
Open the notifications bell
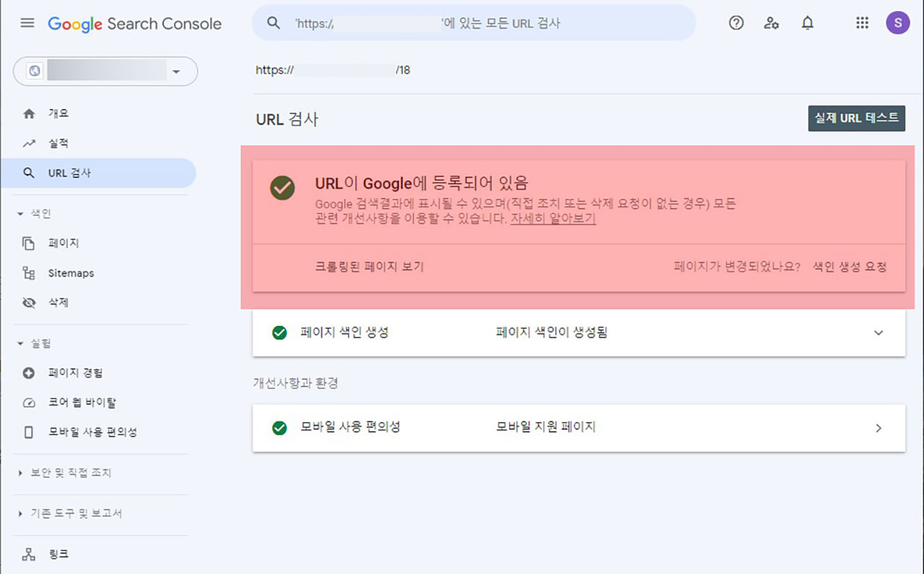tap(807, 23)
